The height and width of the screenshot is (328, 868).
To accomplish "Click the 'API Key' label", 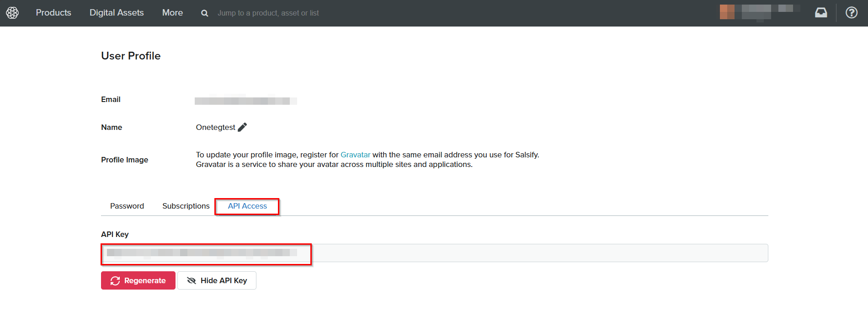I will point(115,234).
